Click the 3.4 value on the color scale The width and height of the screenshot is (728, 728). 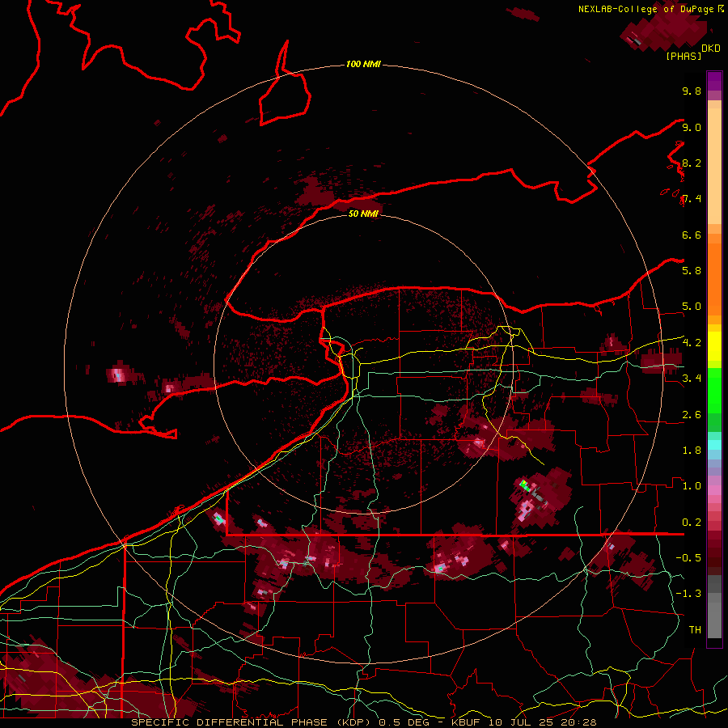[x=692, y=379]
